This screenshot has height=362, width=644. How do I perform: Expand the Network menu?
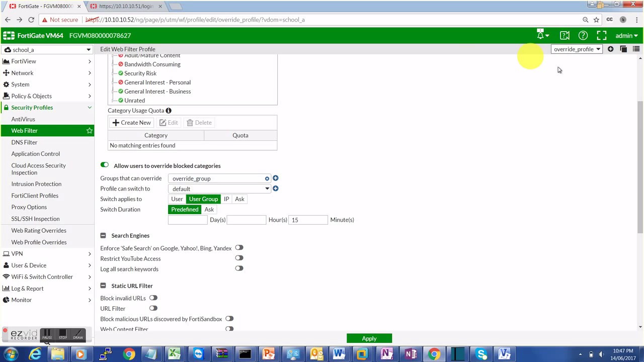pos(47,73)
